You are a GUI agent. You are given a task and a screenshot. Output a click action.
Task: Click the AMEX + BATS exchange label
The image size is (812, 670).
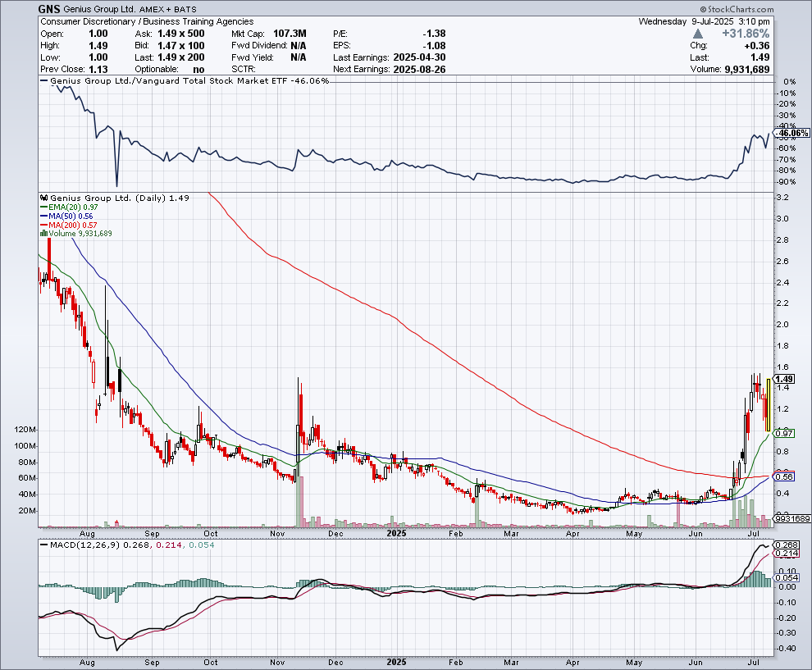(x=168, y=9)
